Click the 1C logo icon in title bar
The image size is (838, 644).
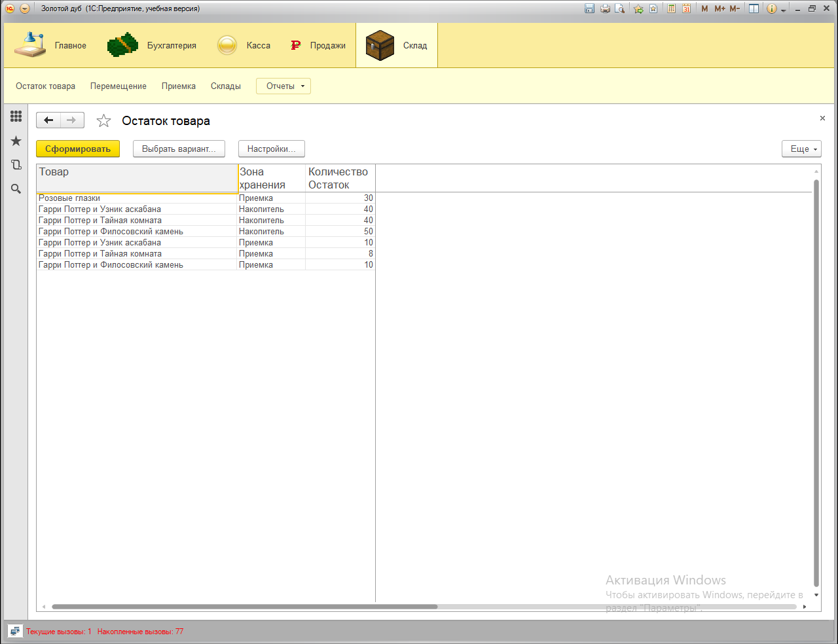click(10, 9)
